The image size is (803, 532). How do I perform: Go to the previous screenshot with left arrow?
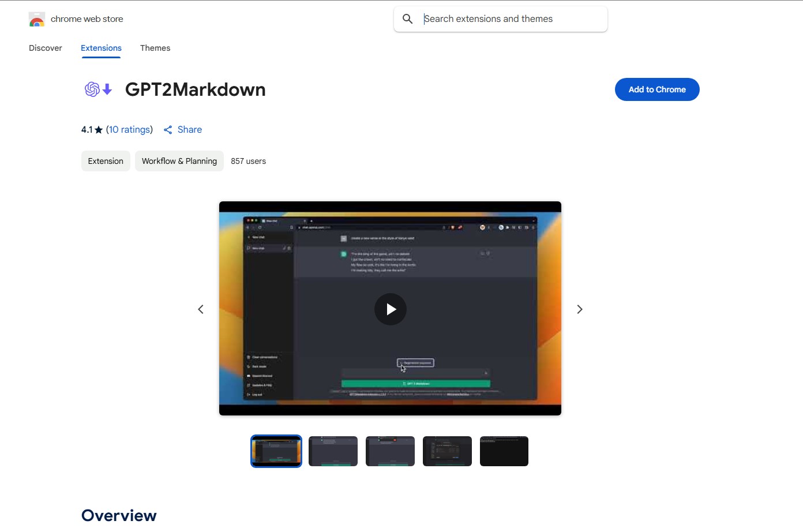[x=201, y=309]
